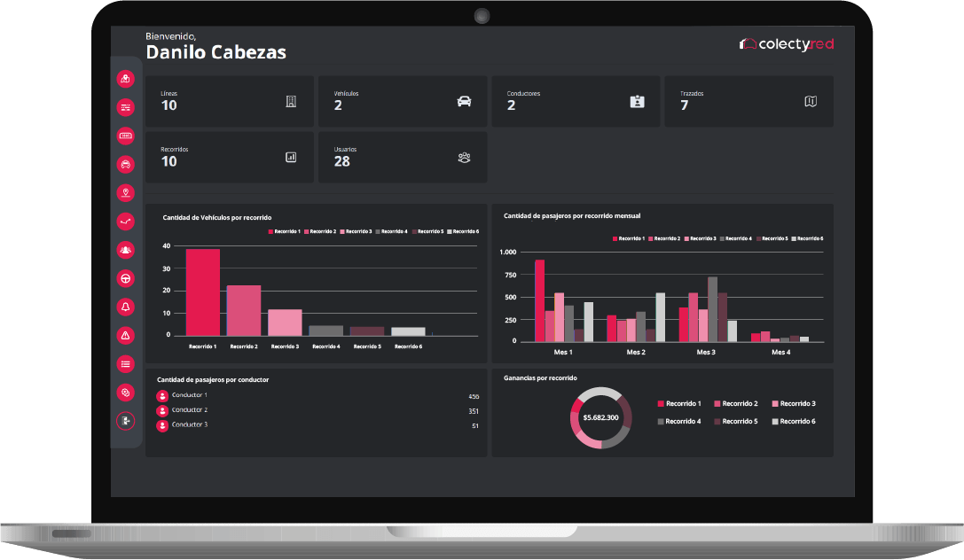Click the route line icon in sidebar

(125, 221)
